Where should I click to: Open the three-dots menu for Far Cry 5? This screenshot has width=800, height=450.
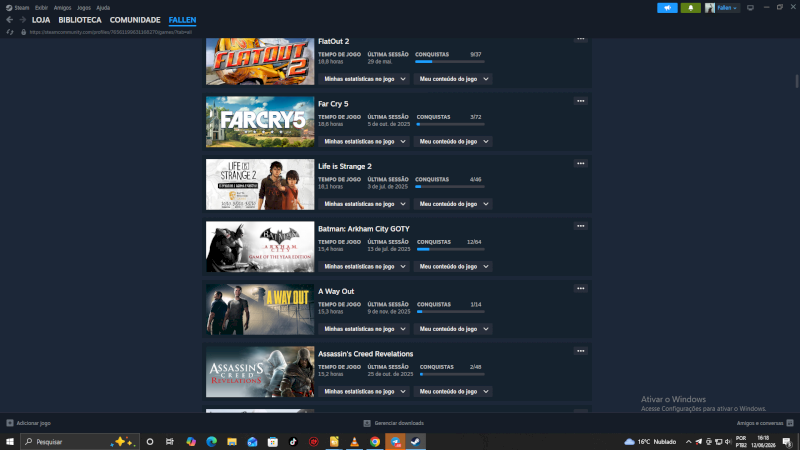pos(581,101)
